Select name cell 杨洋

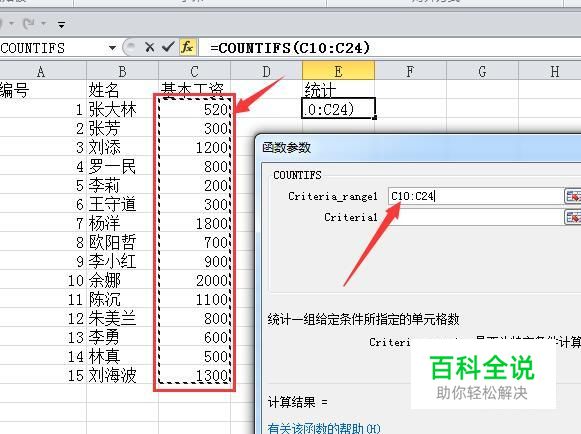[122, 223]
